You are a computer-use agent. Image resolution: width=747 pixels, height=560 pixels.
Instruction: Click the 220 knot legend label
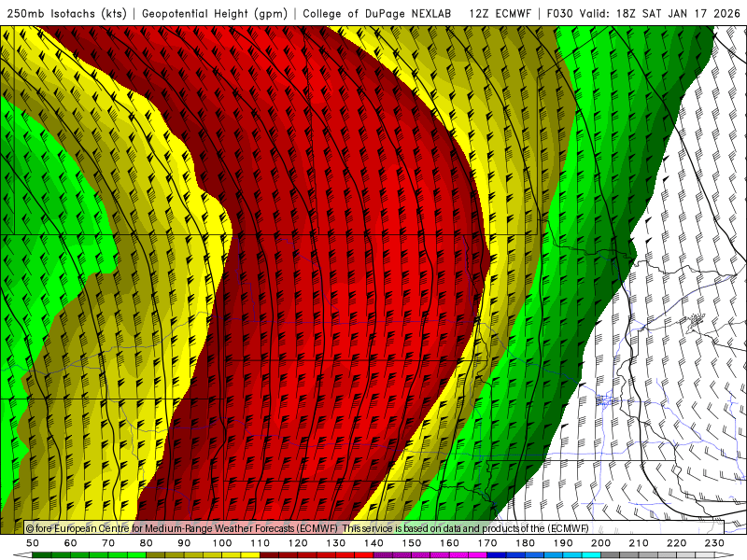pyautogui.click(x=676, y=543)
